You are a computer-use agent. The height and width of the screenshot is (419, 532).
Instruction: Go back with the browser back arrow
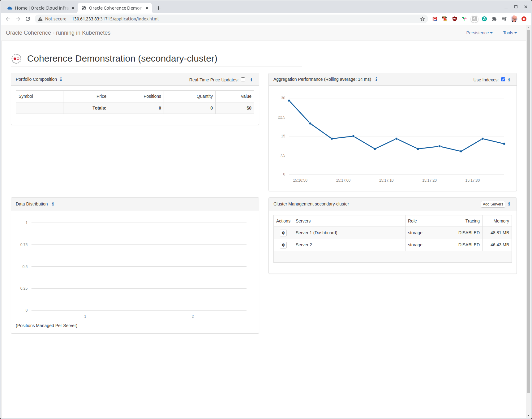8,19
